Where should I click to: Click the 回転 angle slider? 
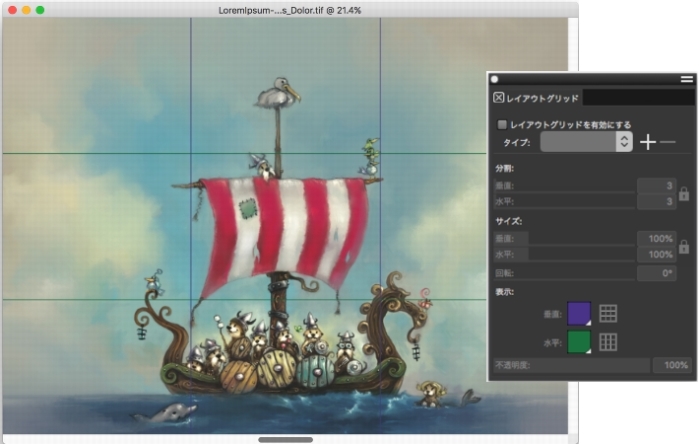click(563, 272)
